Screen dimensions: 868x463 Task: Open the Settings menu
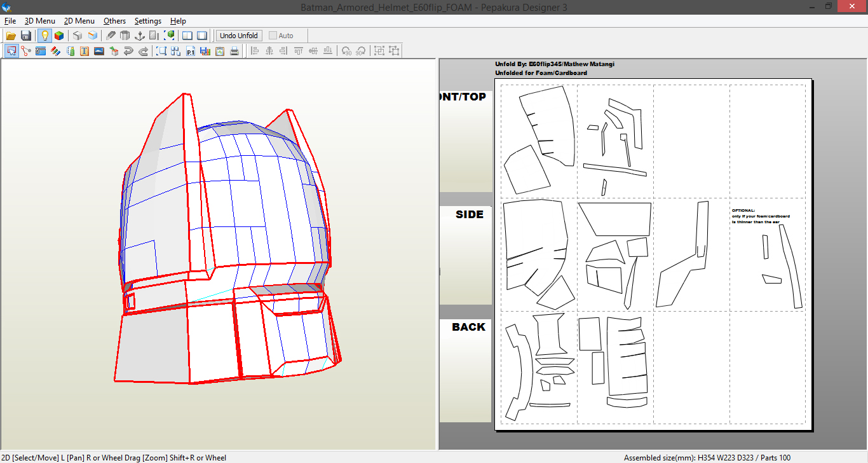pos(148,21)
